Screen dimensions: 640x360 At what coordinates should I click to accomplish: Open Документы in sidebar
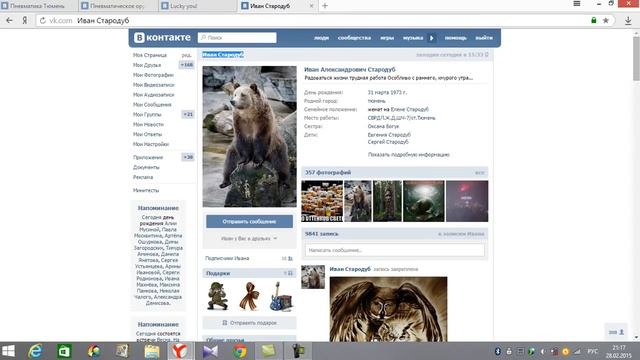[x=146, y=167]
